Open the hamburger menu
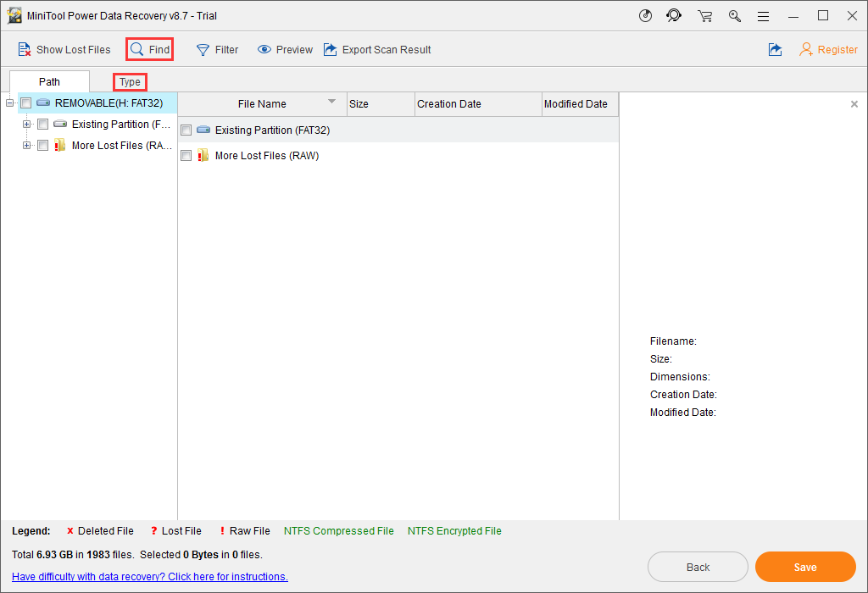Image resolution: width=868 pixels, height=593 pixels. (x=764, y=15)
